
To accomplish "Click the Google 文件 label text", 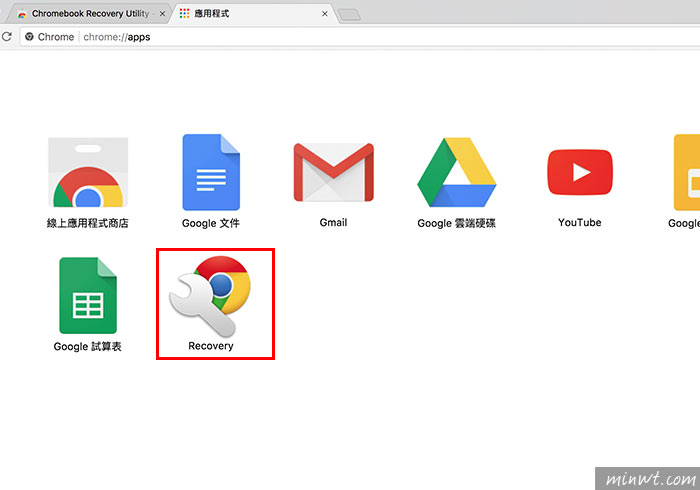I will click(211, 223).
